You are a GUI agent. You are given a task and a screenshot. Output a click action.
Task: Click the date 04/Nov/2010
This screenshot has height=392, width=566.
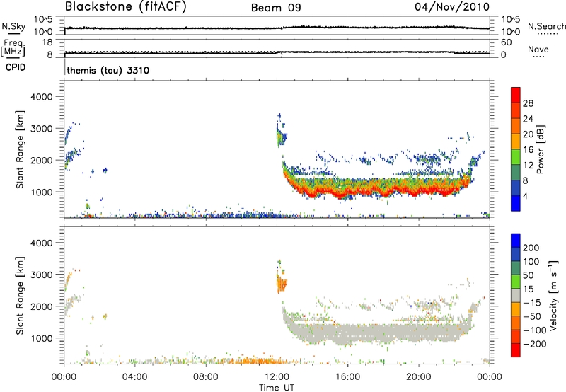click(x=452, y=6)
